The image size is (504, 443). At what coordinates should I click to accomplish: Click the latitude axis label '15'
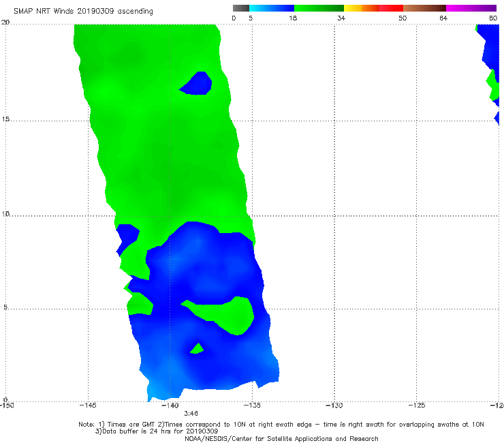tap(5, 119)
